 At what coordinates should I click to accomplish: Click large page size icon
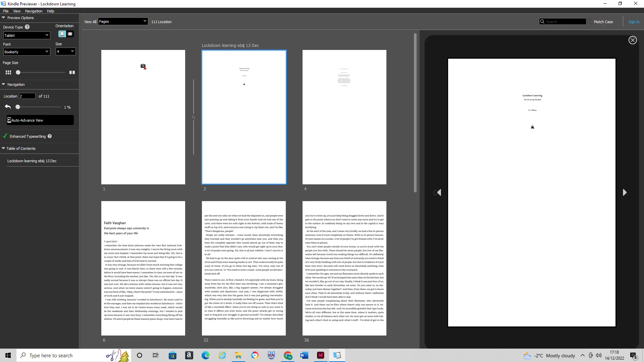click(x=72, y=72)
